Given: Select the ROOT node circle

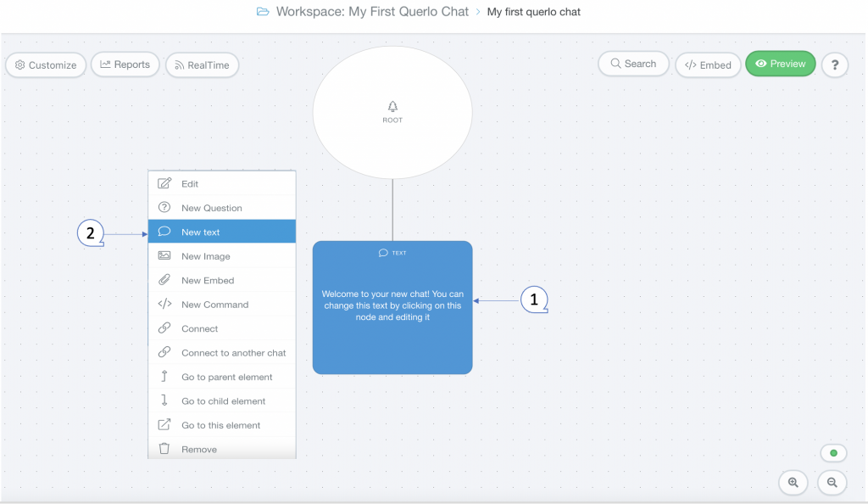Looking at the screenshot, I should [392, 113].
